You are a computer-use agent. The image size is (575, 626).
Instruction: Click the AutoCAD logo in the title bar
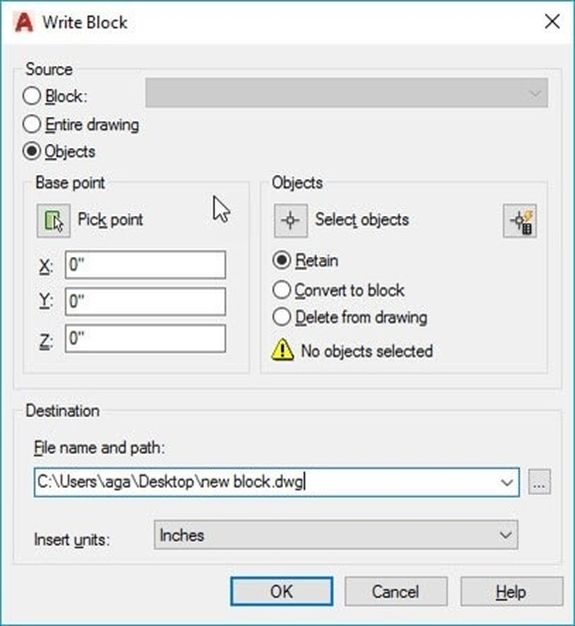pos(24,22)
